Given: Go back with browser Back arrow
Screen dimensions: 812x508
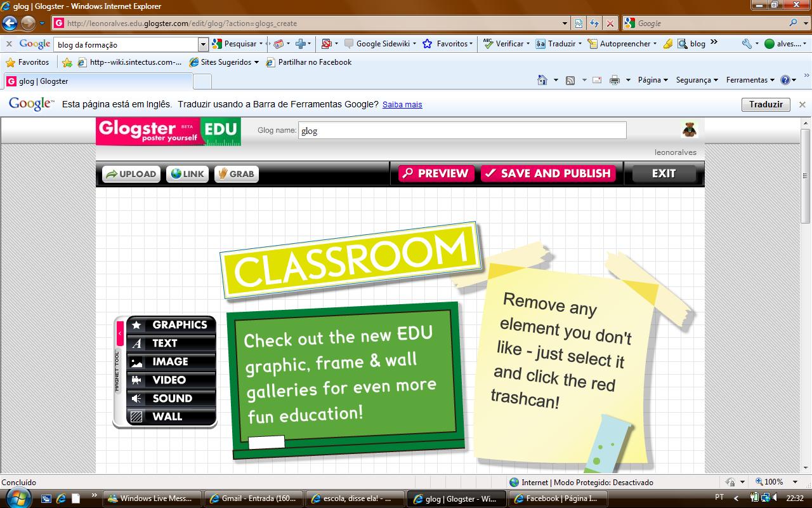Looking at the screenshot, I should click(10, 23).
